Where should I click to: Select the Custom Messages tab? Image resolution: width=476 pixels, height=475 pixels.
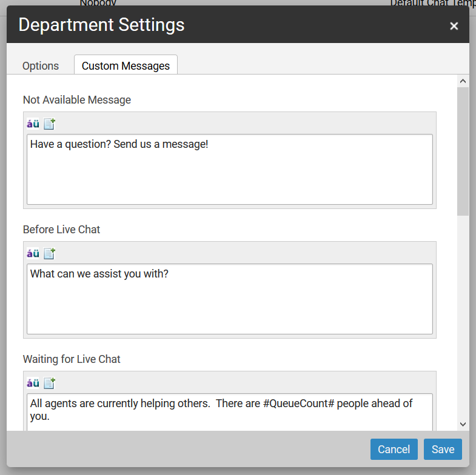126,66
